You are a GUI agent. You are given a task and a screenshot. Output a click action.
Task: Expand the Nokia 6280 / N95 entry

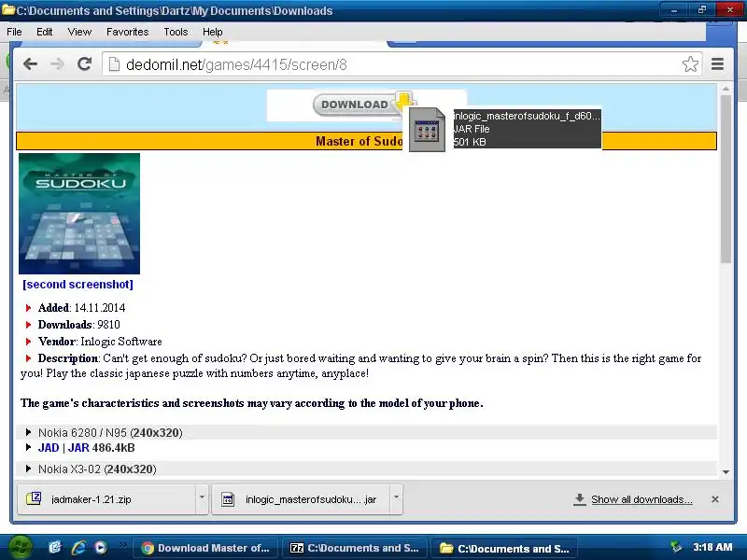28,432
